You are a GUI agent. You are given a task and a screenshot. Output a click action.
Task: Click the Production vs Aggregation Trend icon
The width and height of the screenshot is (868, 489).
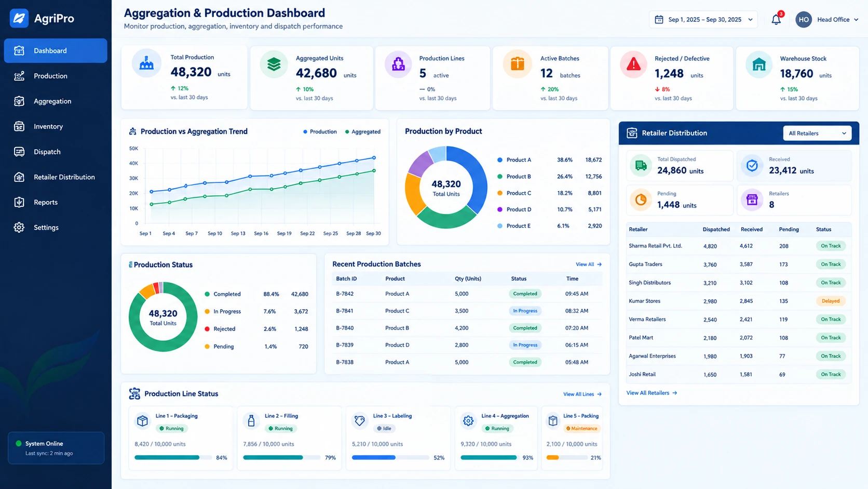tap(133, 131)
